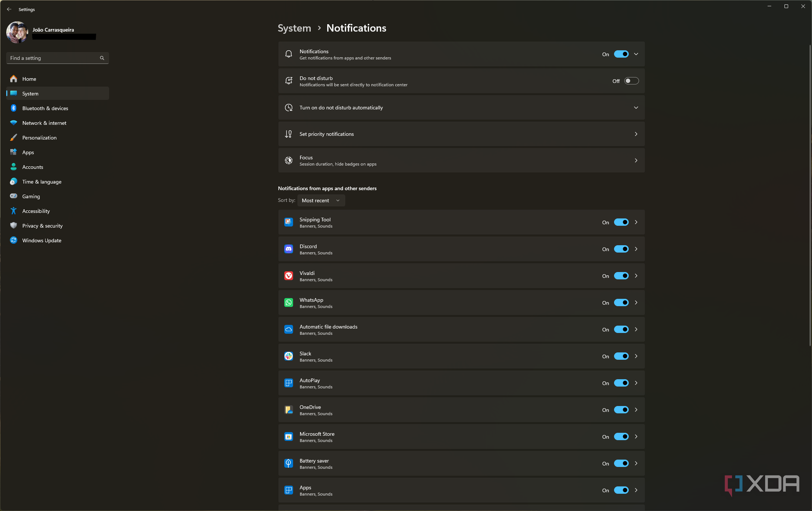Viewport: 812px width, 511px height.
Task: Click the Battery saver leaf icon
Action: 289,463
